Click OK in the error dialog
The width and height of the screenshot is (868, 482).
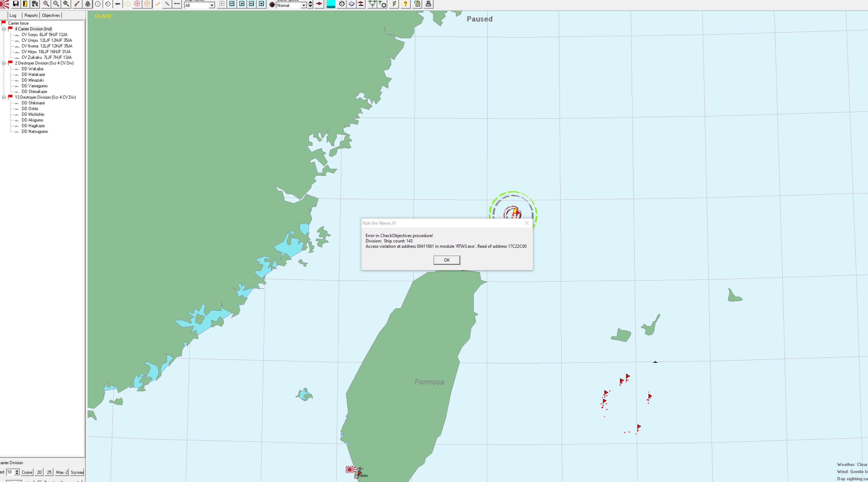coord(447,260)
